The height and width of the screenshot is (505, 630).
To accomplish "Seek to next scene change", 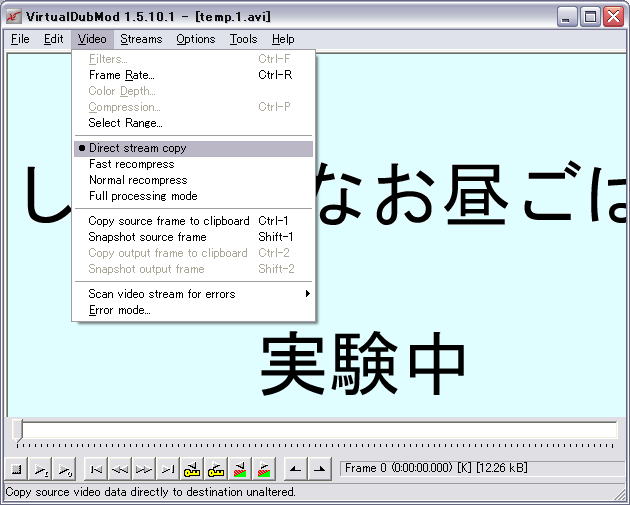I will (x=264, y=469).
